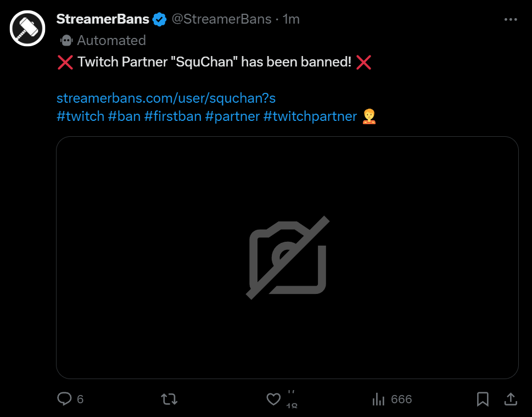Click the 1m tweet timestamp
Image resolution: width=532 pixels, height=417 pixels.
[292, 19]
